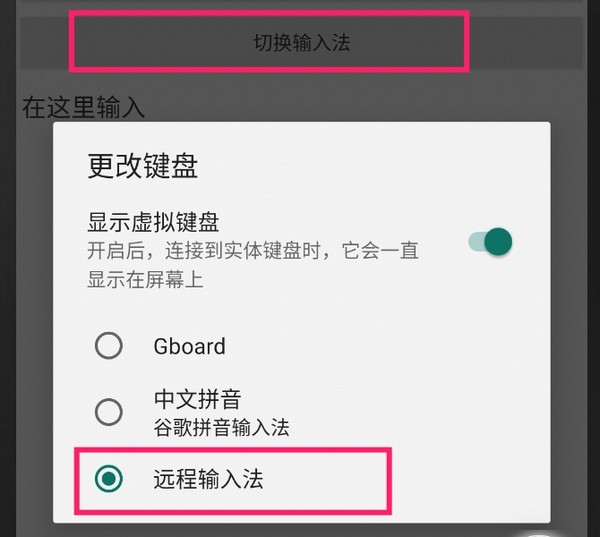Click the description line starting with 开启后
600x537 pixels.
click(x=252, y=250)
